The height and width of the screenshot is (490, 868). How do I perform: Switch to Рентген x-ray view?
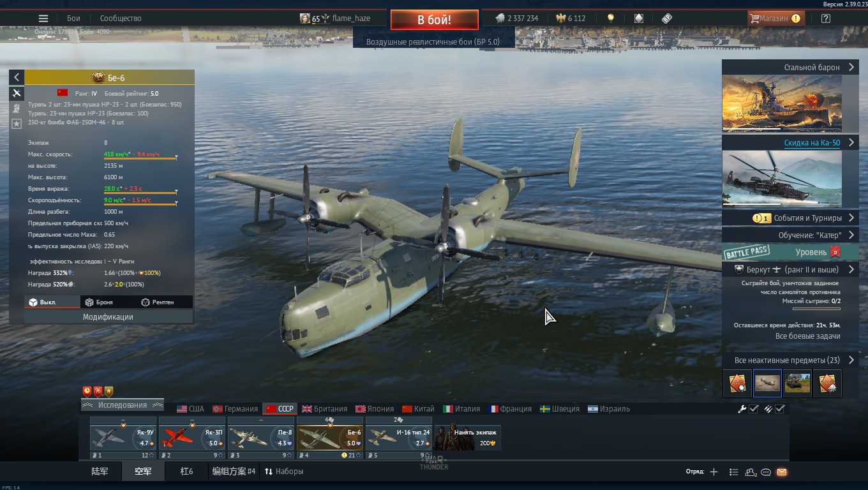164,302
